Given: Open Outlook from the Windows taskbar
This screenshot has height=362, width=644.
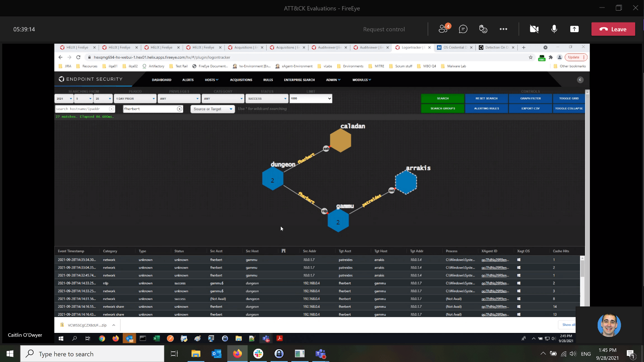Looking at the screenshot, I should [x=216, y=354].
